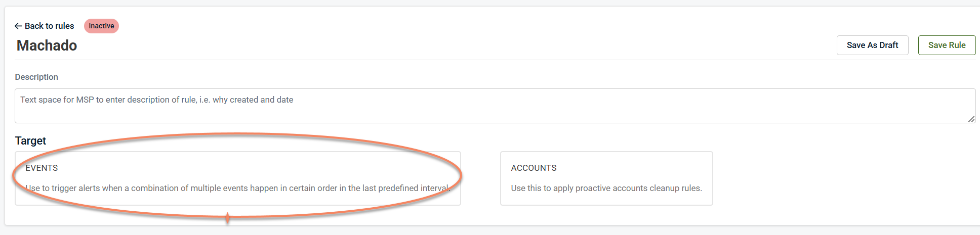Click the EVENTS card title text
Viewport: 980px width, 235px height.
[42, 168]
